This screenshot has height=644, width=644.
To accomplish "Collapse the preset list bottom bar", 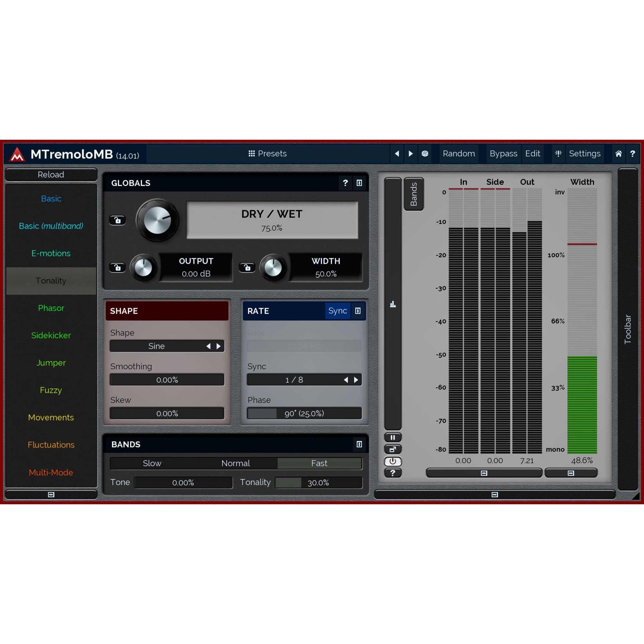I will (x=51, y=495).
